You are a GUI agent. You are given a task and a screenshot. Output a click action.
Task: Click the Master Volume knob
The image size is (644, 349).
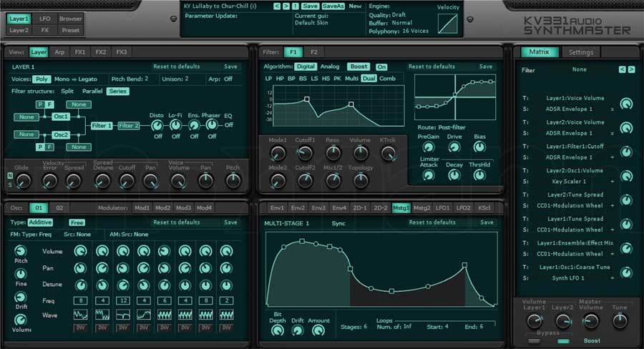[590, 321]
